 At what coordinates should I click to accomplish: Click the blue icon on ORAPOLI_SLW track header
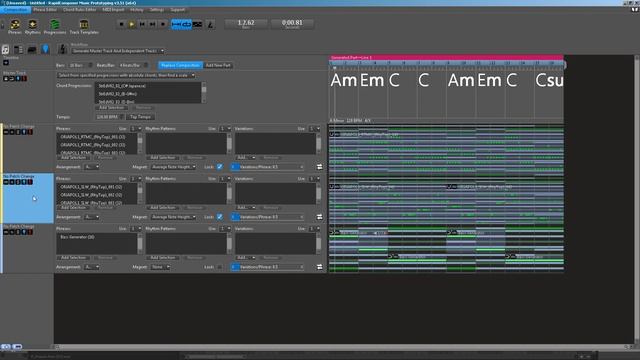pos(24,182)
